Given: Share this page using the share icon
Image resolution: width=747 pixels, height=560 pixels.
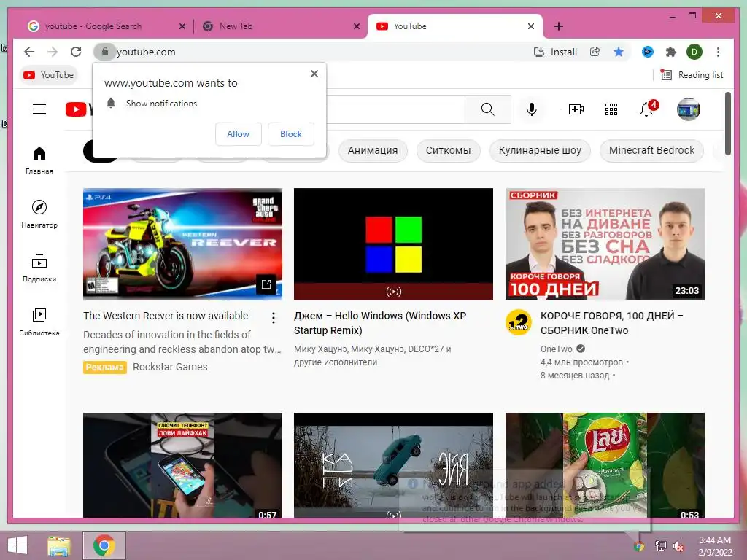Looking at the screenshot, I should coord(595,52).
